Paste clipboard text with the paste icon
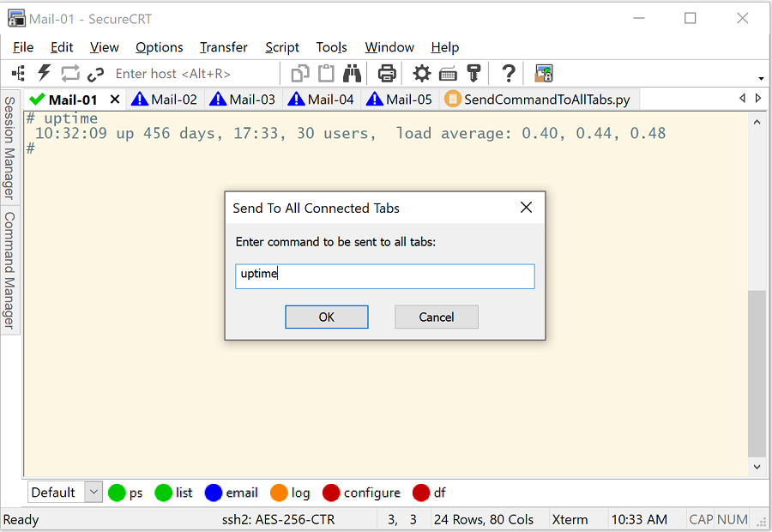The height and width of the screenshot is (532, 772). [x=326, y=73]
